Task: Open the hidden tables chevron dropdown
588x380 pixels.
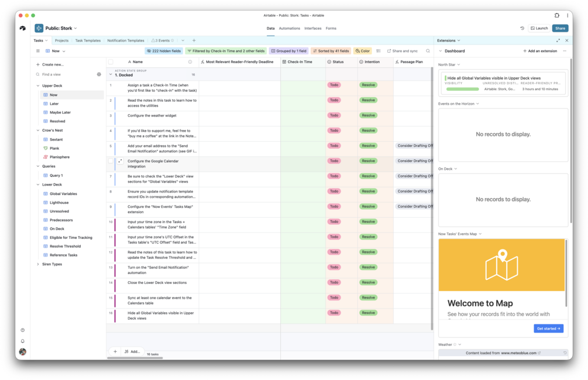Action: click(x=183, y=40)
